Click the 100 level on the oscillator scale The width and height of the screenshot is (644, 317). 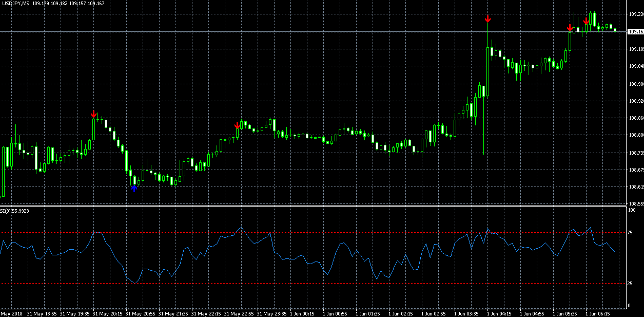pyautogui.click(x=632, y=210)
